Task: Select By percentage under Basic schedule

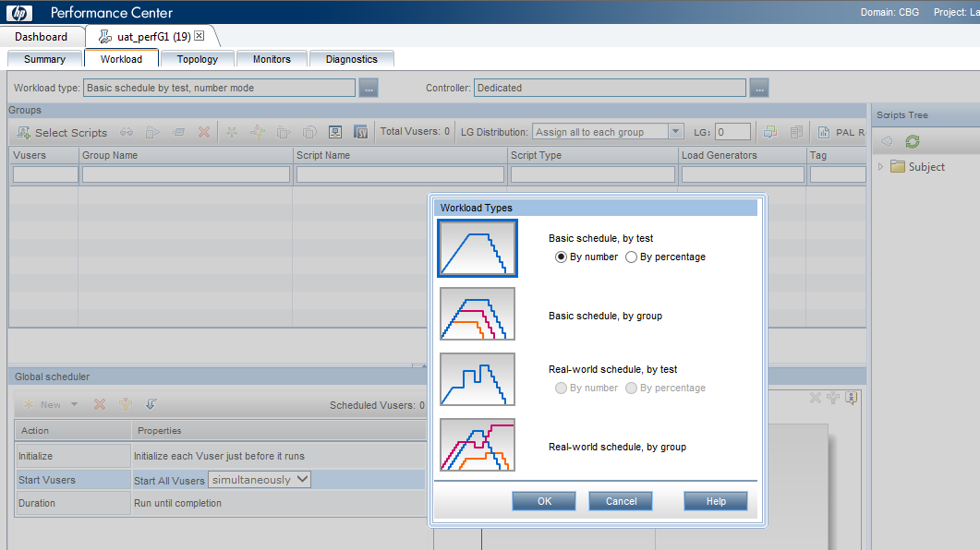Action: click(631, 257)
